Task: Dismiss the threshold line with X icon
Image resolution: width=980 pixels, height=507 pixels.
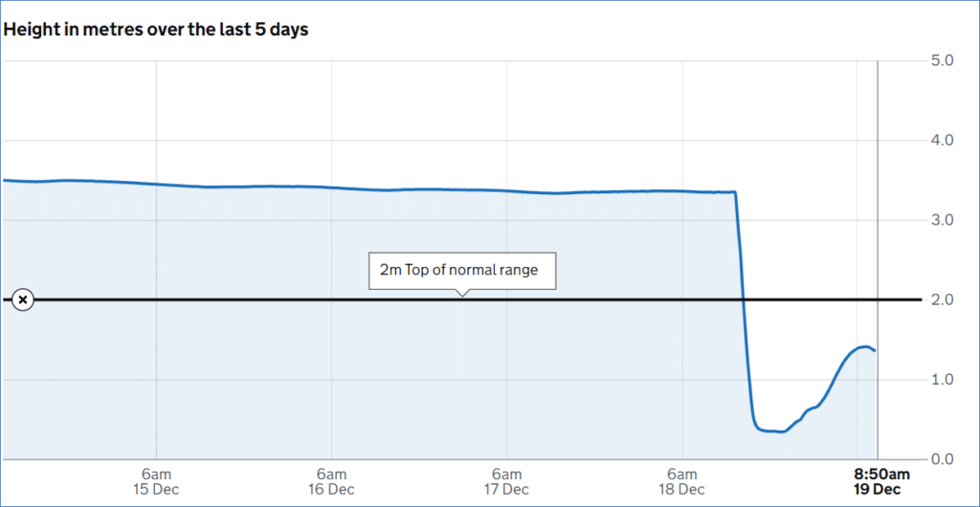Action: [23, 299]
